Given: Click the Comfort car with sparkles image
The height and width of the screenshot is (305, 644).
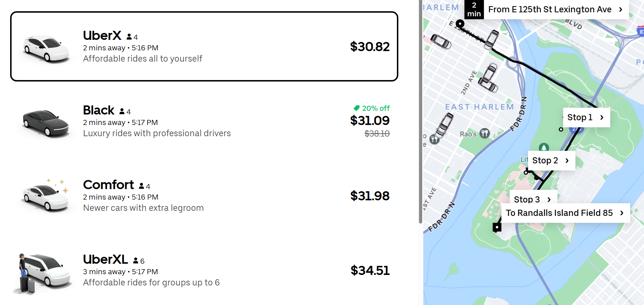Looking at the screenshot, I should [x=46, y=196].
